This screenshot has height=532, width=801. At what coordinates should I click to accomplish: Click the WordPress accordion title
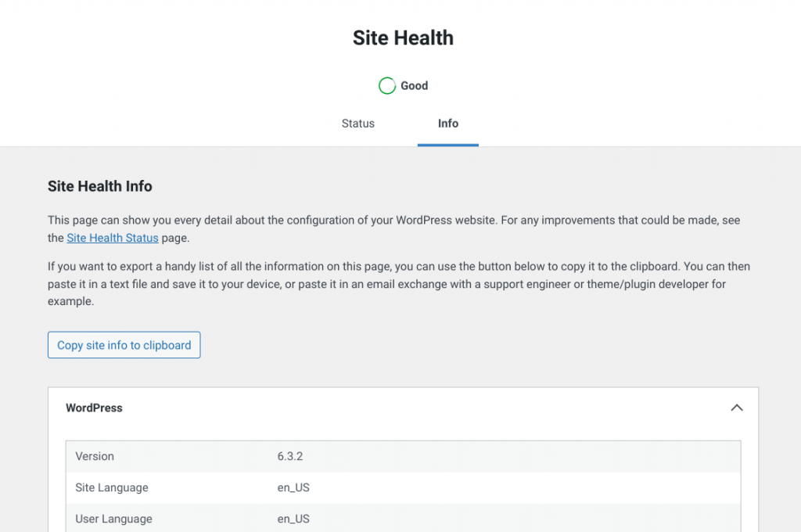95,408
